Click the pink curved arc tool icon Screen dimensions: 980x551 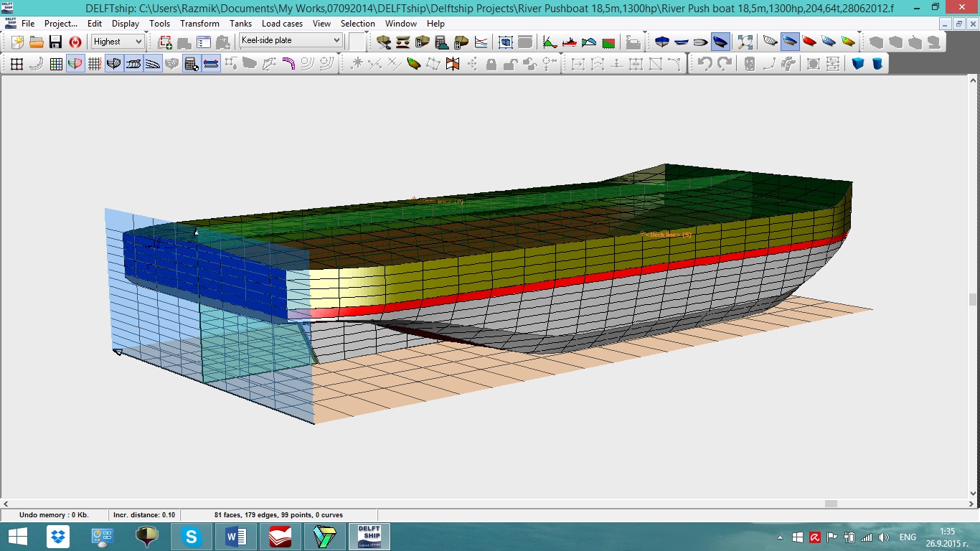288,64
